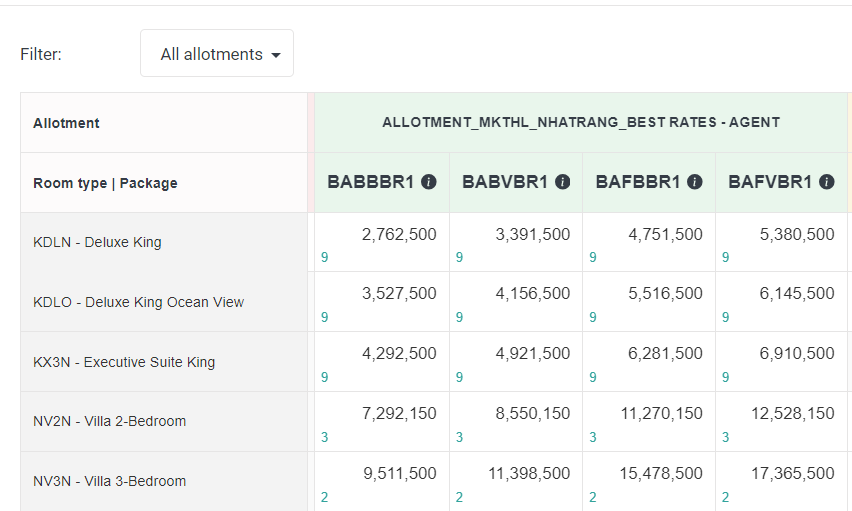Select the KX3N - Executive Suite King row
This screenshot has height=511, width=852.
[124, 362]
